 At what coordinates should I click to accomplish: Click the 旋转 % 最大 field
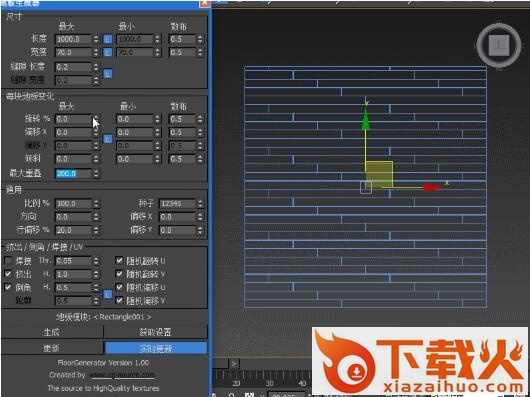coord(73,119)
